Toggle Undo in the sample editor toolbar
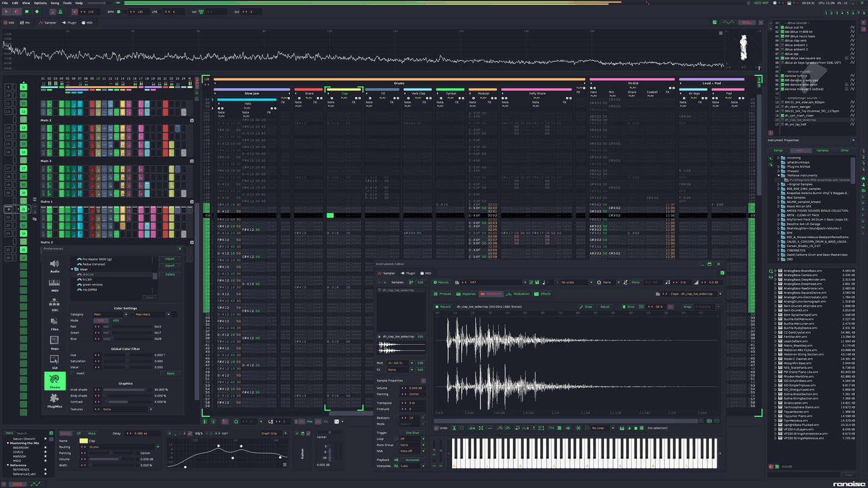 coord(436,428)
